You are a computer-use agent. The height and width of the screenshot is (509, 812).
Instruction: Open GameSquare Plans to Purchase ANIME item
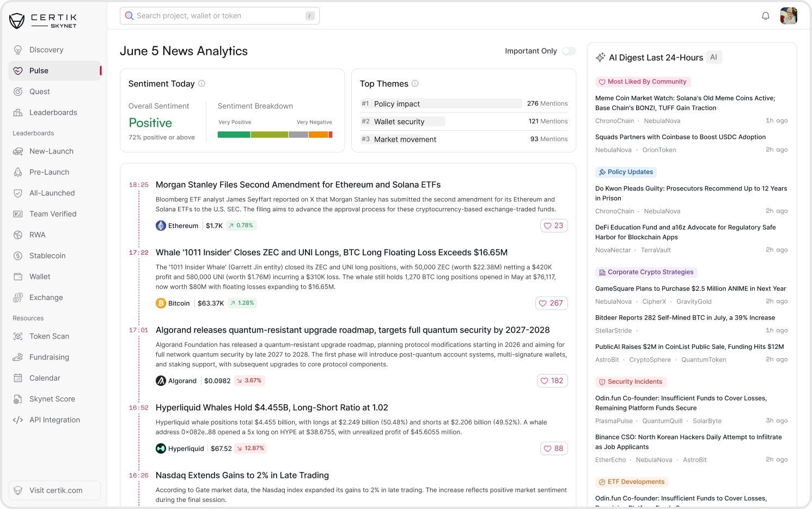(691, 289)
